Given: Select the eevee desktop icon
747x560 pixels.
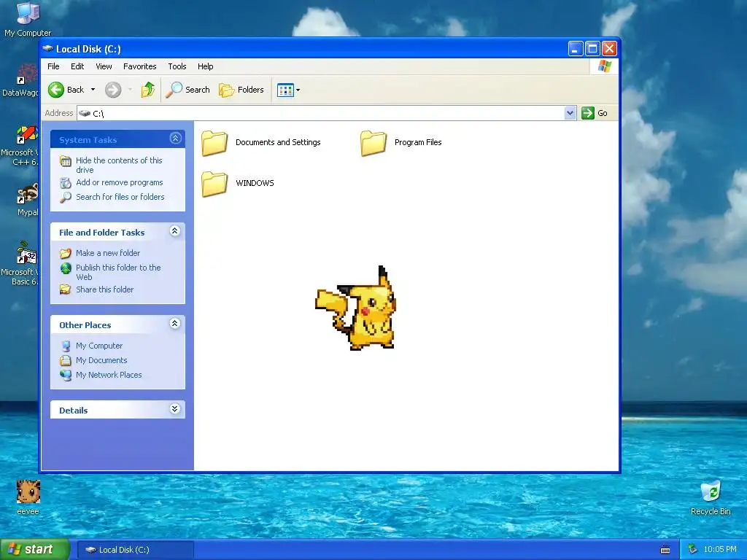Looking at the screenshot, I should [28, 491].
